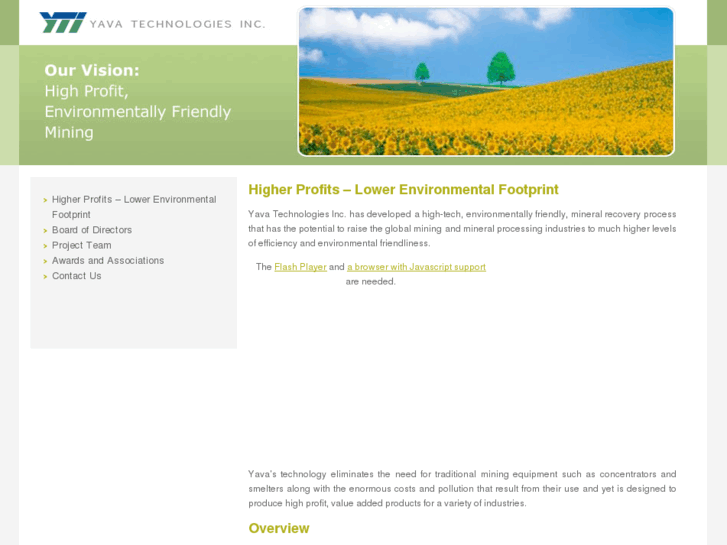Click the YAVA TECHNOLOGIES INC. header text
Screen dimensions: 727x545
point(177,24)
